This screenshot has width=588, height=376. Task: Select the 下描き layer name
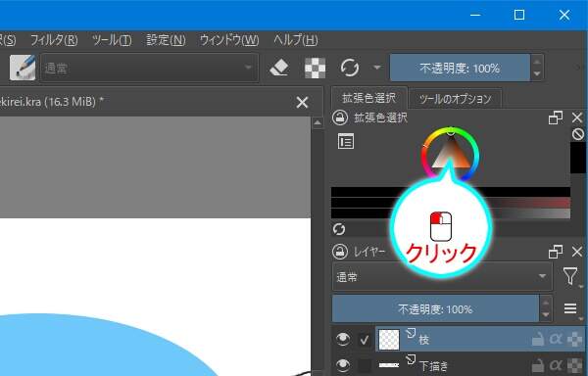point(433,366)
